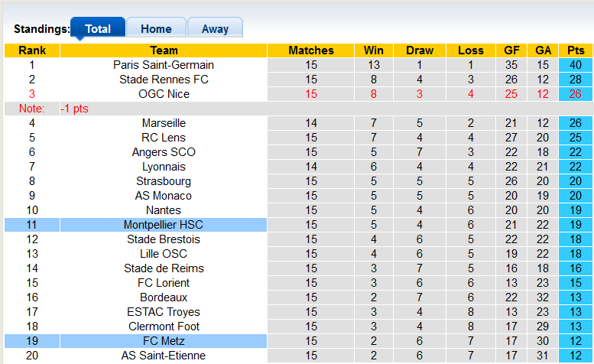This screenshot has height=364, width=594.
Task: Select the Away standings tab
Action: click(x=215, y=29)
